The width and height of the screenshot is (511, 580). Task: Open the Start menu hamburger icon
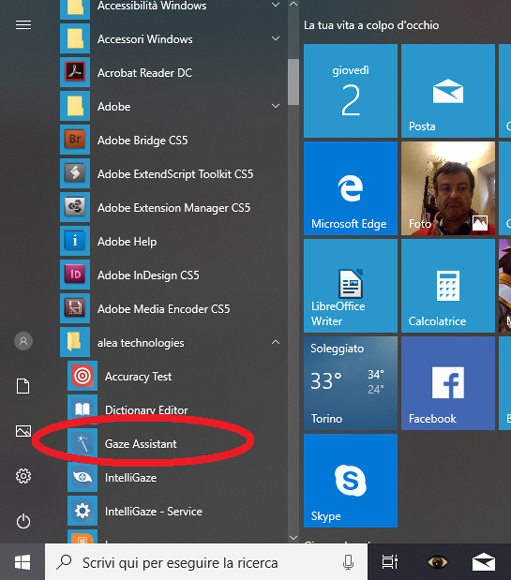pyautogui.click(x=23, y=25)
